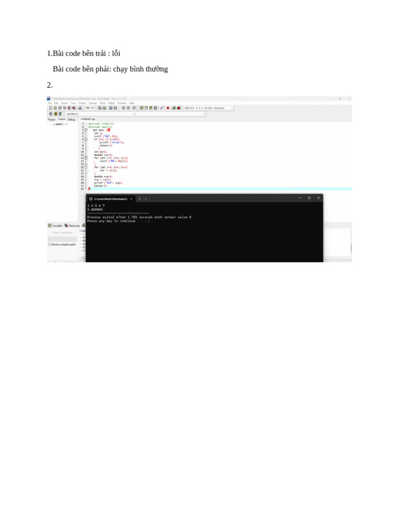Select the Untitled1.cpp editor tab
The image size is (399, 532).
tap(88, 119)
